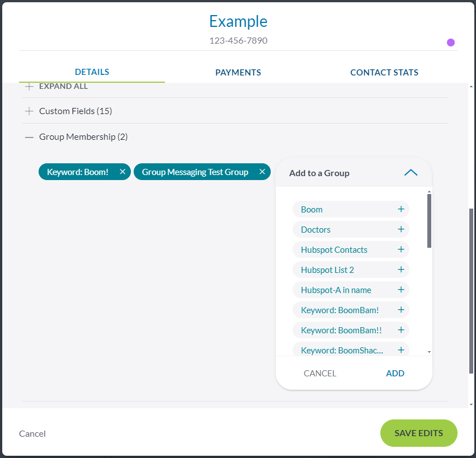Click plus for Keyword: BoomBam! group
The height and width of the screenshot is (458, 476).
click(x=401, y=310)
